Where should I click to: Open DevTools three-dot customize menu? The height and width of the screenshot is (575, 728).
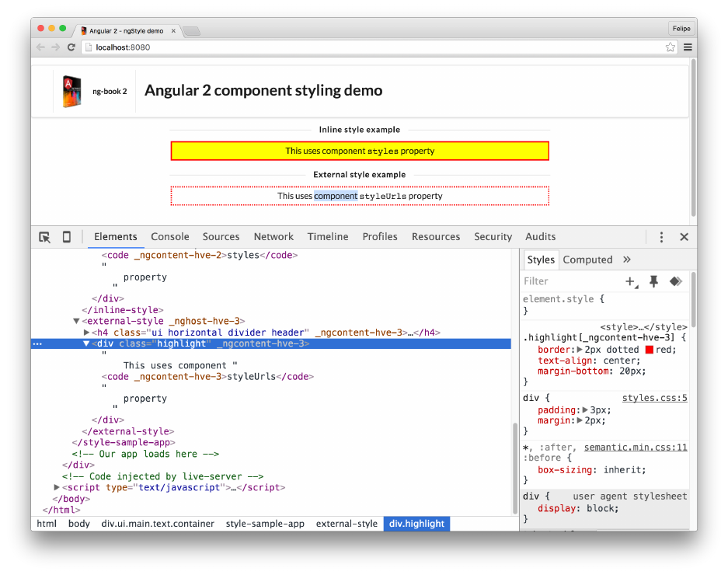661,237
